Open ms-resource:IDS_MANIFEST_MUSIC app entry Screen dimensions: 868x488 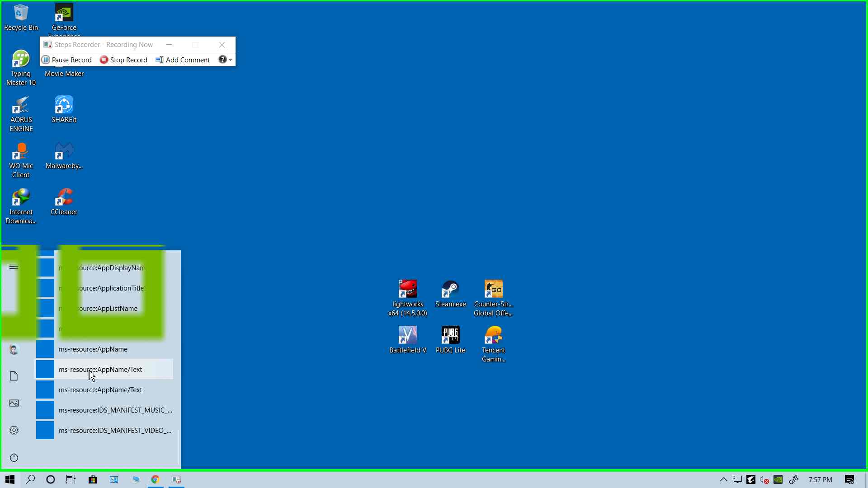104,410
